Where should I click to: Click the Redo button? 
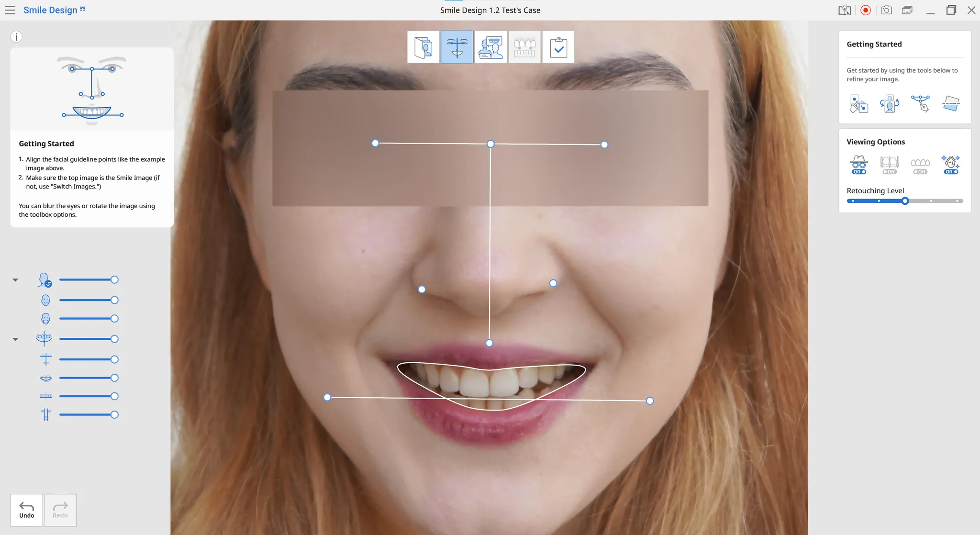(60, 510)
